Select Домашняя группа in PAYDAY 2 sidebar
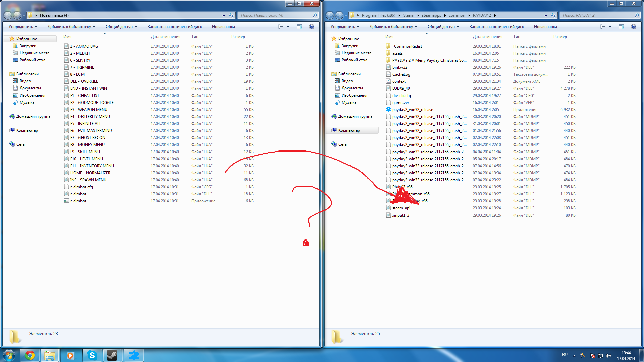644x362 pixels. coord(355,116)
